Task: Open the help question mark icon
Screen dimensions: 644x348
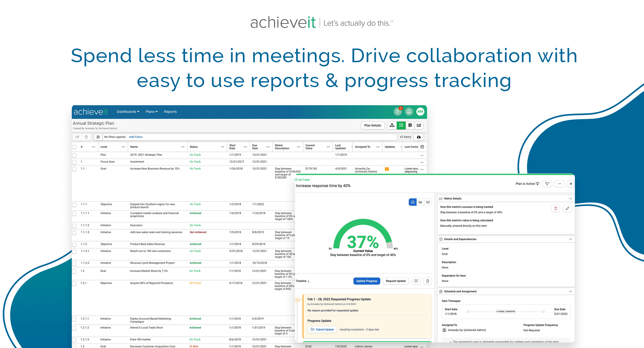Action: point(397,112)
